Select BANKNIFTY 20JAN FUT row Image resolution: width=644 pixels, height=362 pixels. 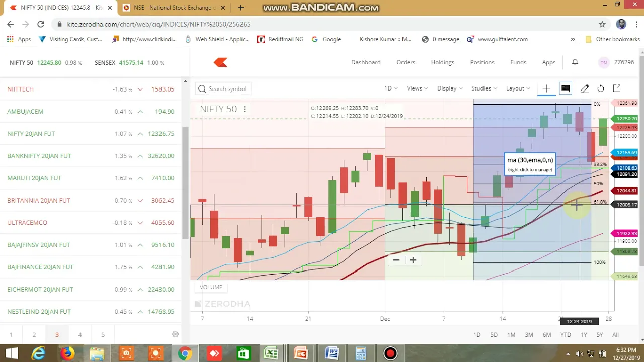(91, 156)
